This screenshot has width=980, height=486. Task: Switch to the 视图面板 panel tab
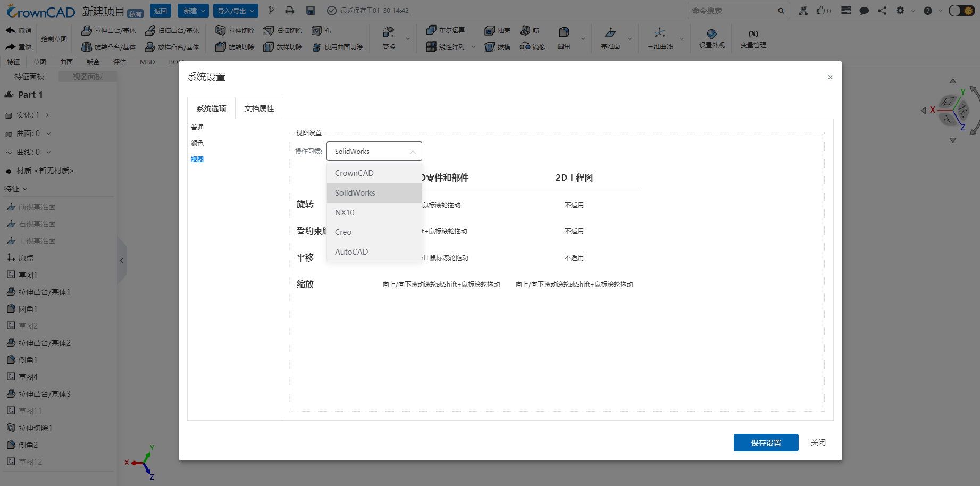coord(88,77)
